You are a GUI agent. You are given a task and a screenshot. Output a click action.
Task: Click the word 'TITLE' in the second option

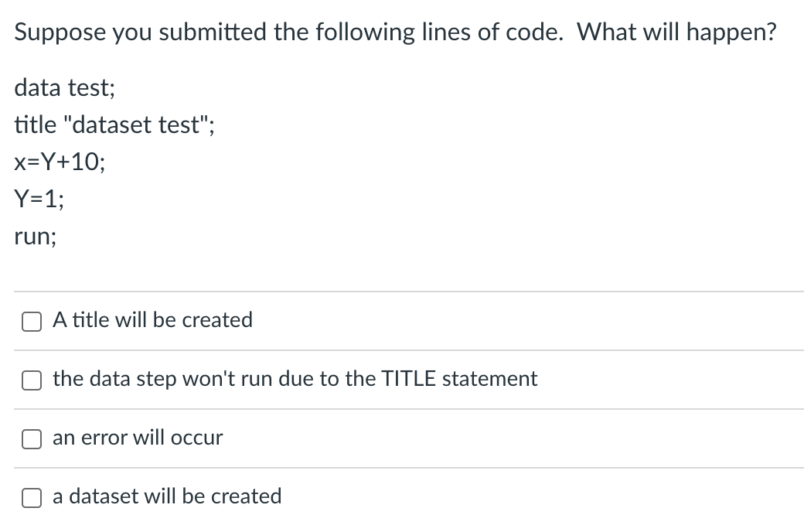click(x=409, y=379)
